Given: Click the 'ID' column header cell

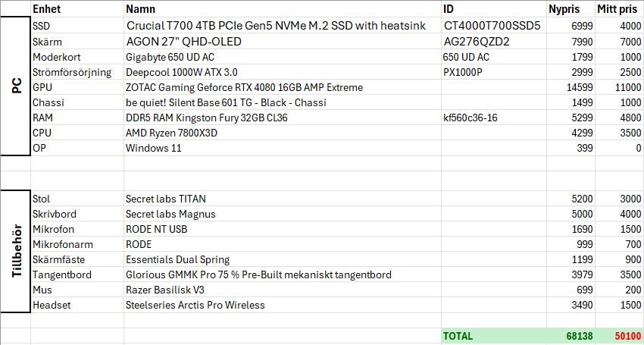Looking at the screenshot, I should point(494,8).
